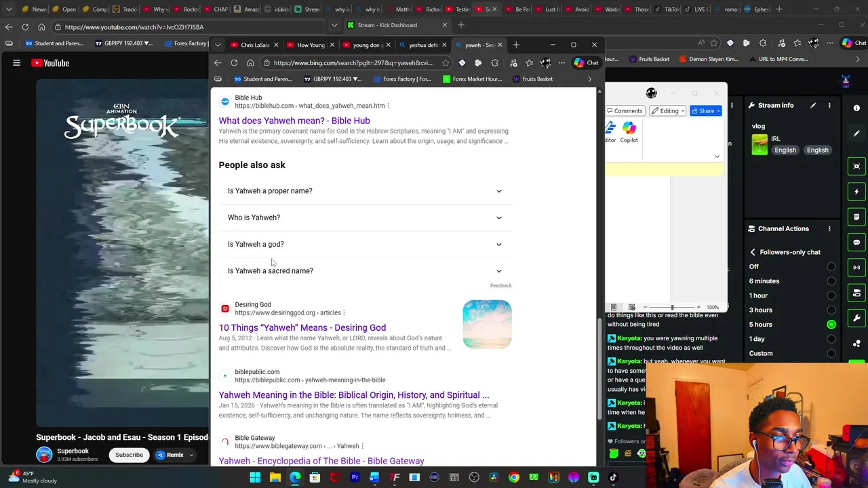
Task: Open Fruits Basket bookmark in Edge
Action: pyautogui.click(x=532, y=79)
